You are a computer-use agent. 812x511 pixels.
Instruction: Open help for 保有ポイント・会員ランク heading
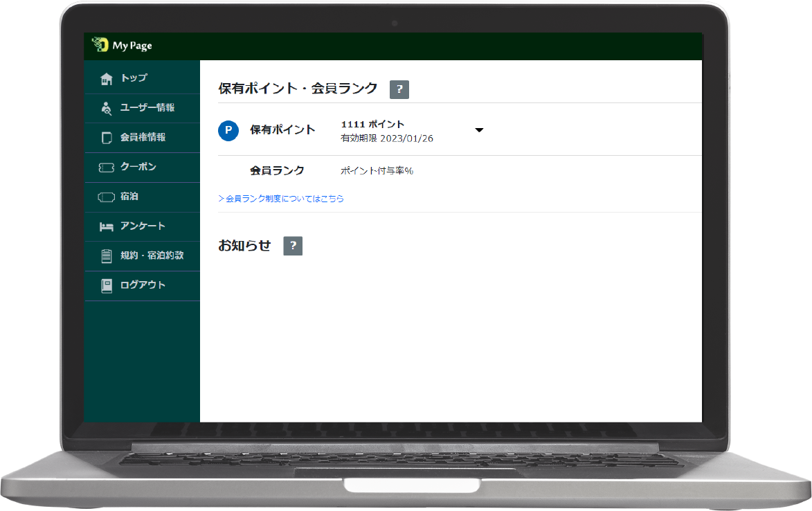pos(399,89)
